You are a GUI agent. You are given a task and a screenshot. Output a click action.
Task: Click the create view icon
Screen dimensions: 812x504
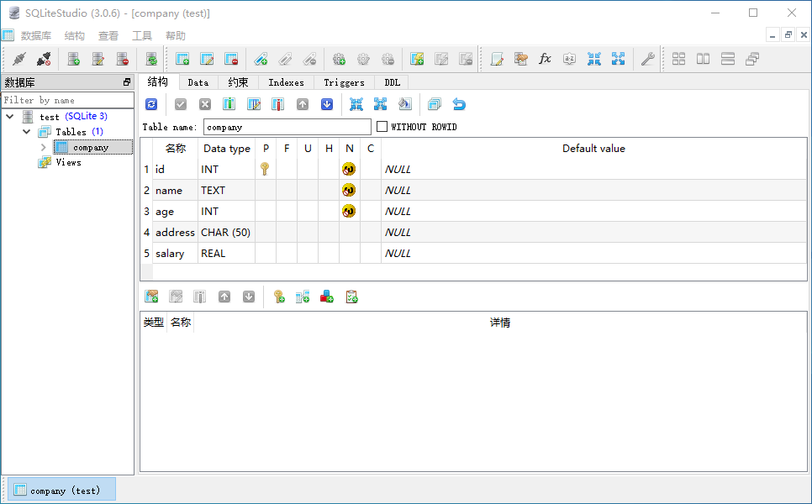(x=417, y=59)
